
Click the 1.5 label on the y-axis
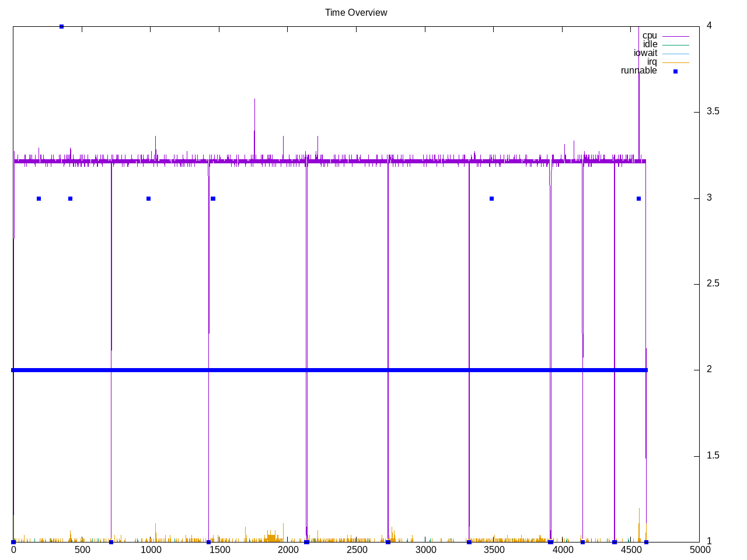(x=713, y=456)
